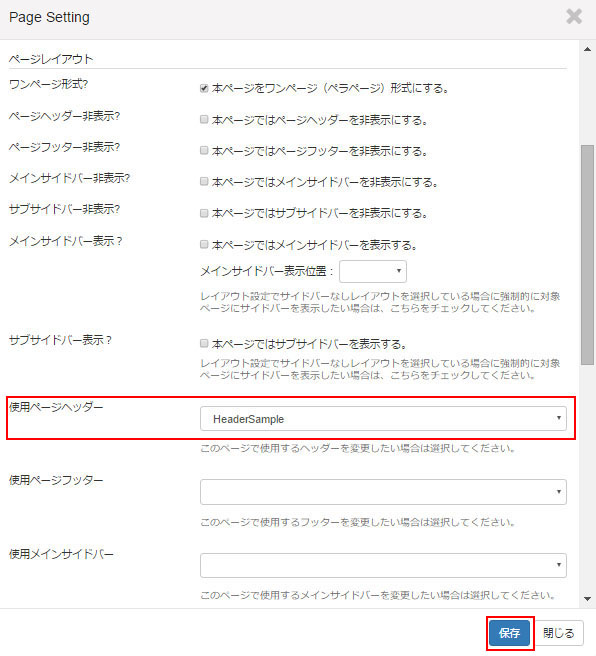Open 使用ページヘッダー HeaderSample dropdown
596x656 pixels.
click(x=383, y=419)
